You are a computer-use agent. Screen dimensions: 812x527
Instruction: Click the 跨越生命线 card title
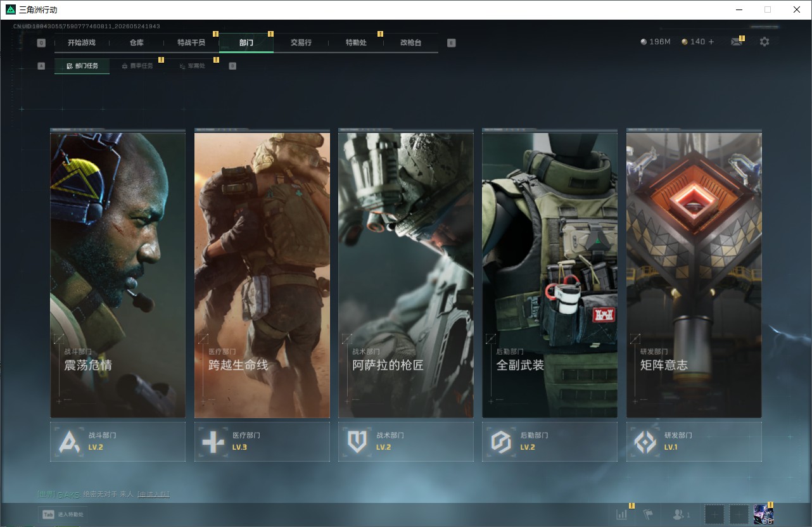tap(238, 365)
